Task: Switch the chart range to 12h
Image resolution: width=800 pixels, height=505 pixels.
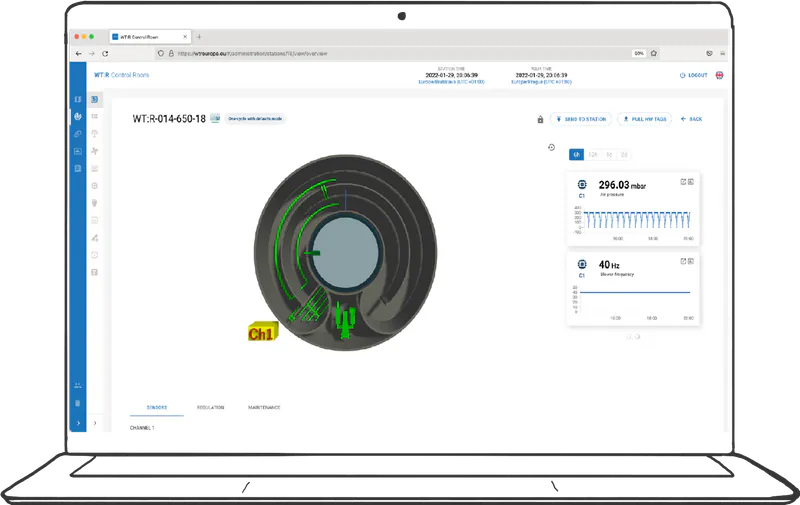Action: pyautogui.click(x=593, y=154)
